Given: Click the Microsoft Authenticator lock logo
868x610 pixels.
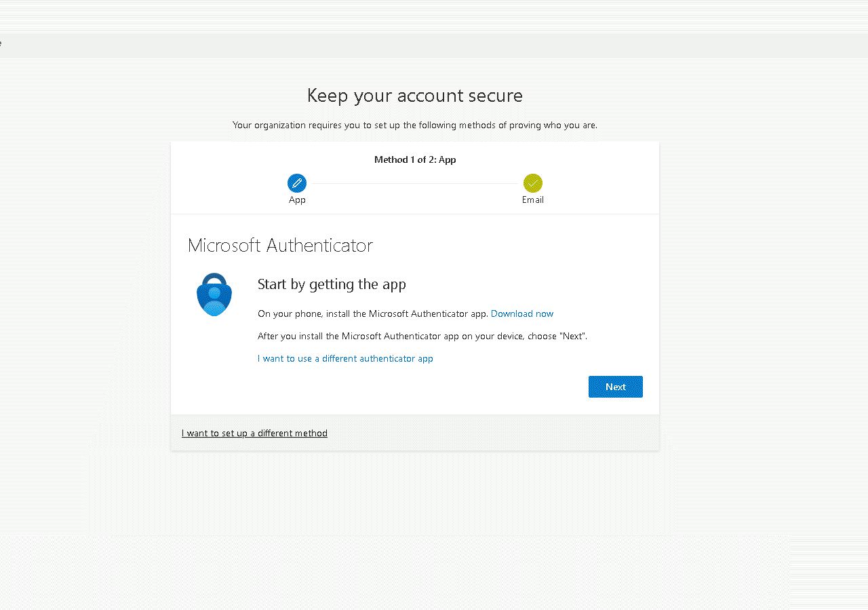Looking at the screenshot, I should (214, 294).
